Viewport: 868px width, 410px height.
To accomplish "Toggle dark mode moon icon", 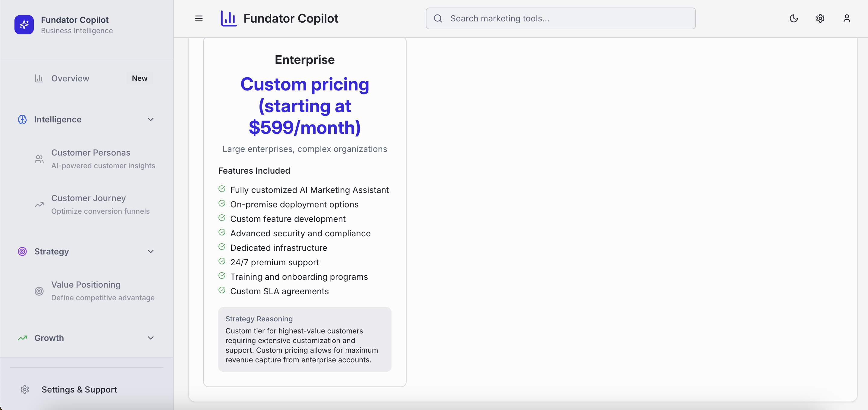I will point(794,19).
